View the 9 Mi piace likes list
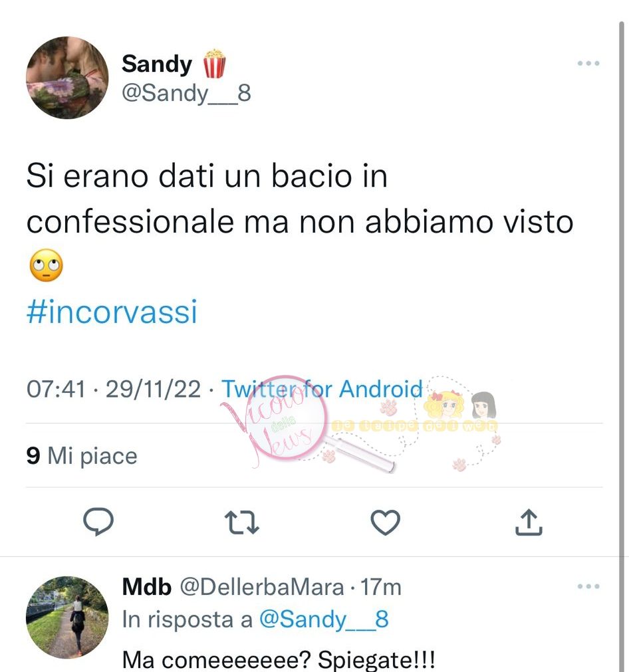 pyautogui.click(x=82, y=455)
